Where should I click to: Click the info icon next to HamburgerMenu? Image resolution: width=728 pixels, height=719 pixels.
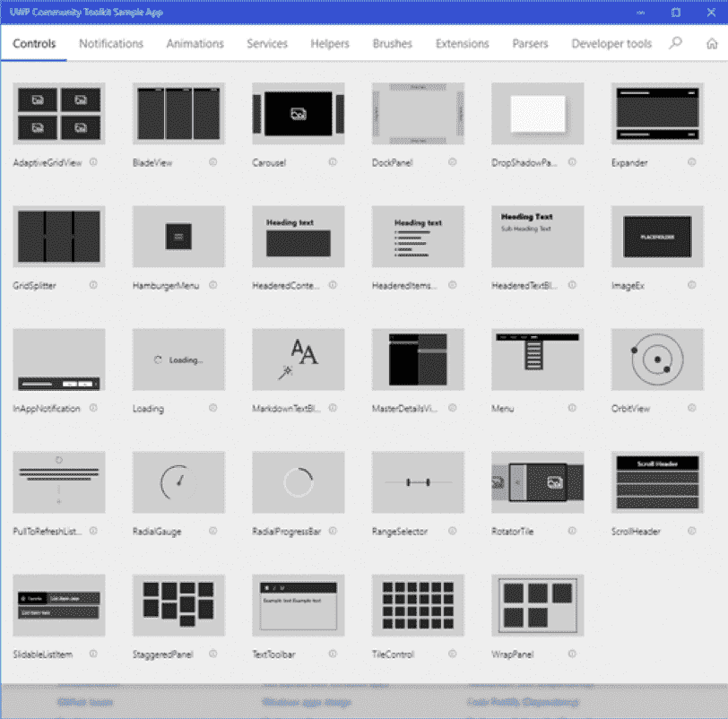pos(213,285)
